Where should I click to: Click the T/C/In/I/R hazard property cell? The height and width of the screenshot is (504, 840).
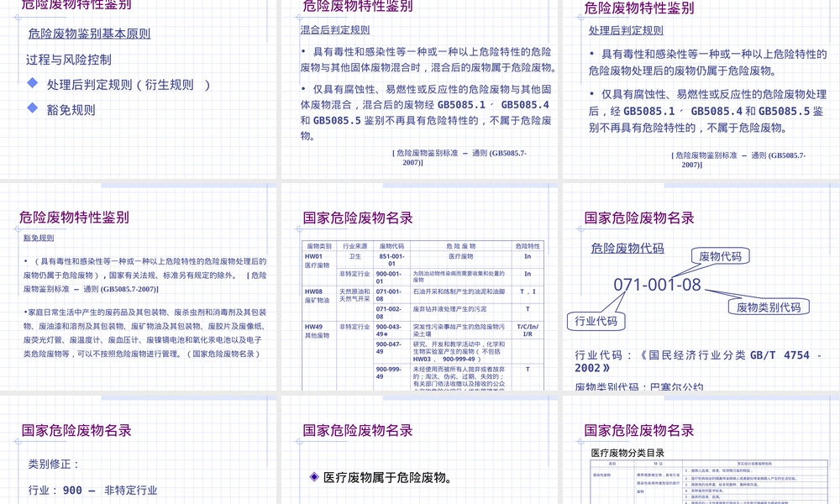click(528, 330)
